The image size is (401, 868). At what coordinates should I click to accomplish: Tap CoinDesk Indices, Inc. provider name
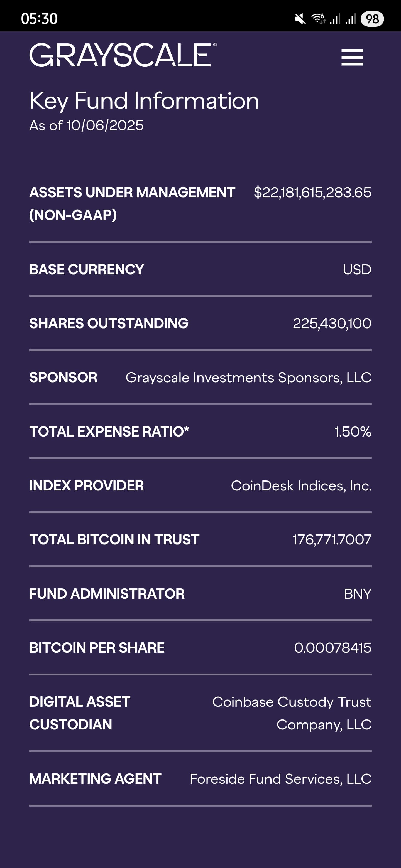(x=301, y=485)
